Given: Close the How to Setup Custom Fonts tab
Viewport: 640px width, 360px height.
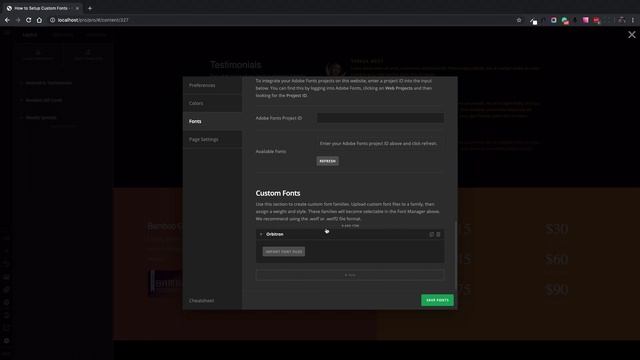Looking at the screenshot, I should tap(77, 8).
